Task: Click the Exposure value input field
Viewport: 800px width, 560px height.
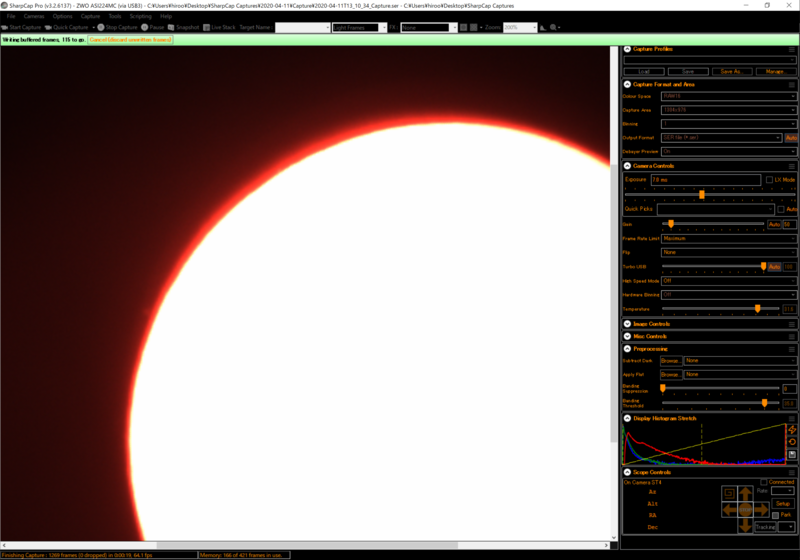Action: (706, 180)
